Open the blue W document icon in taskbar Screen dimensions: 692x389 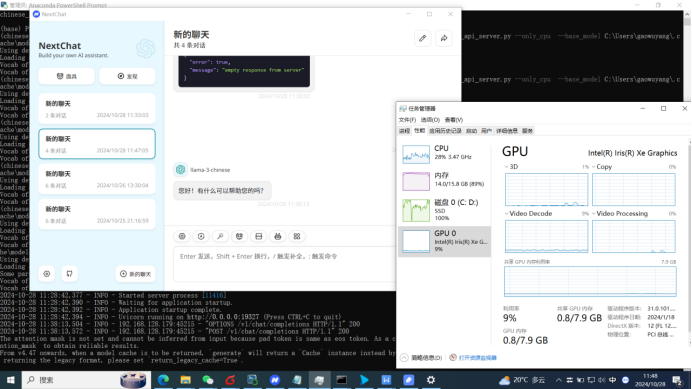(386, 380)
